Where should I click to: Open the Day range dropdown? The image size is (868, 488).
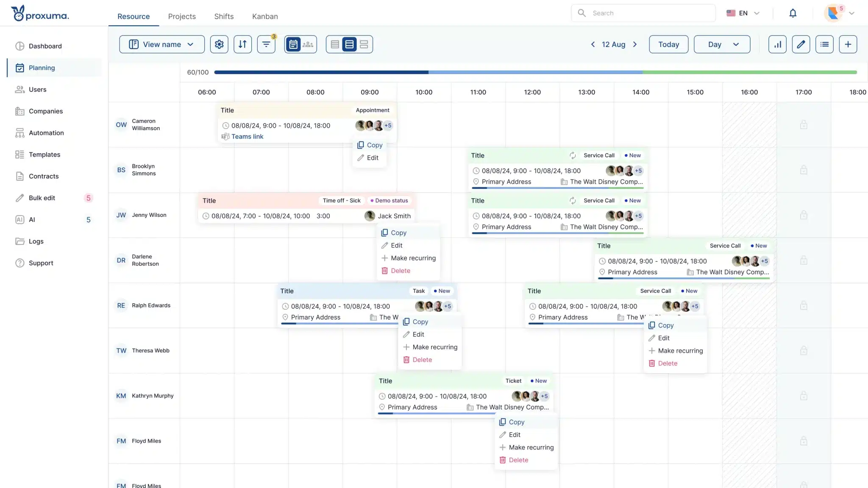pos(722,44)
